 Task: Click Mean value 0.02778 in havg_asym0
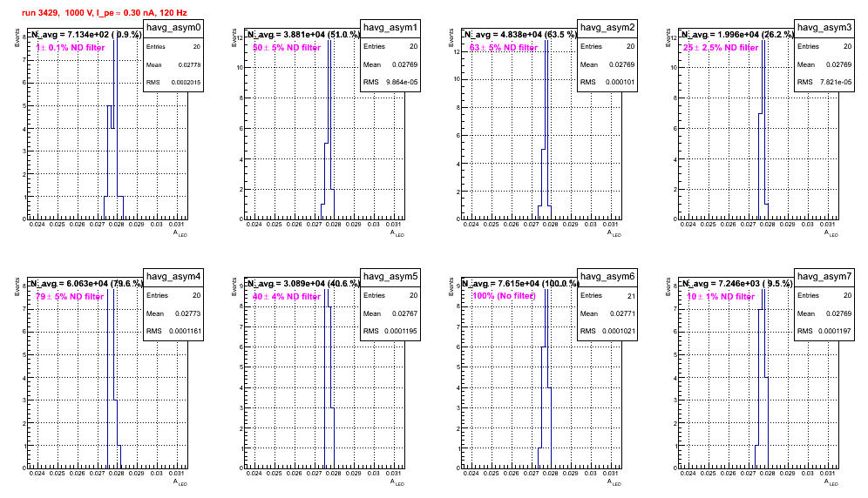pos(189,64)
